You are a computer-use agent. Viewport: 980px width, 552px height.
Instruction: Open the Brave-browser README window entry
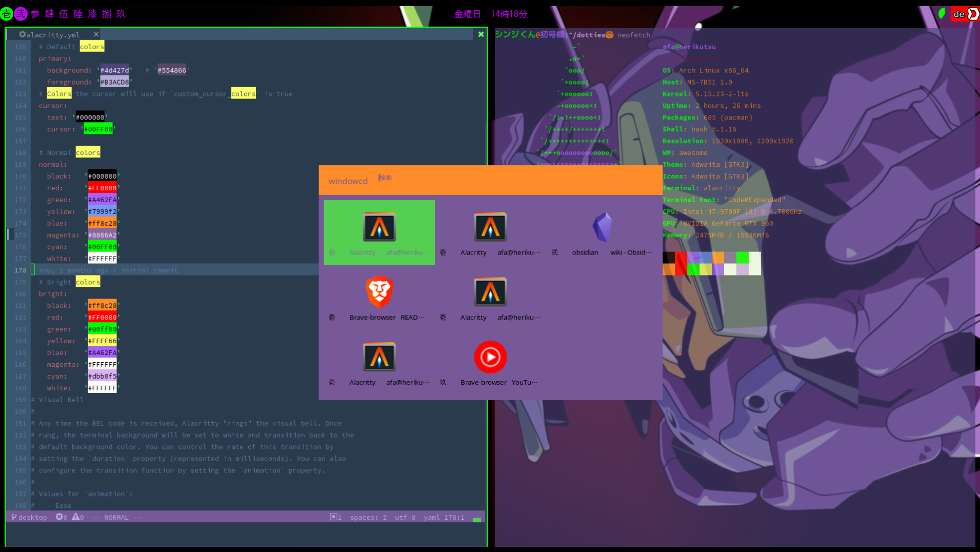pos(379,298)
